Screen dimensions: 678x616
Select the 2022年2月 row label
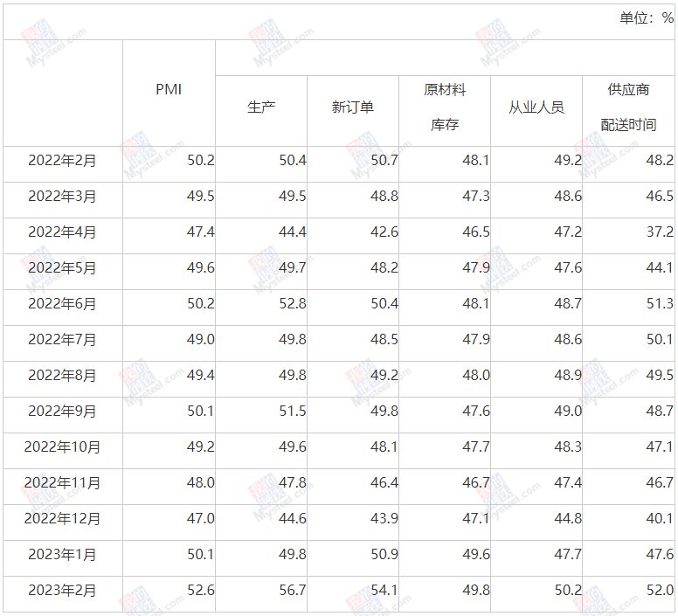pos(62,161)
